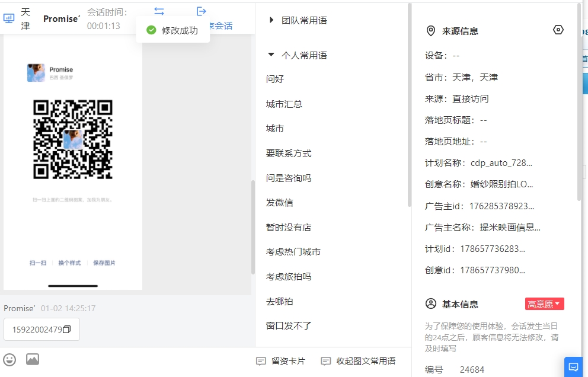This screenshot has width=588, height=377.
Task: Click the quick phrases panel scrollbar
Action: click(410, 105)
